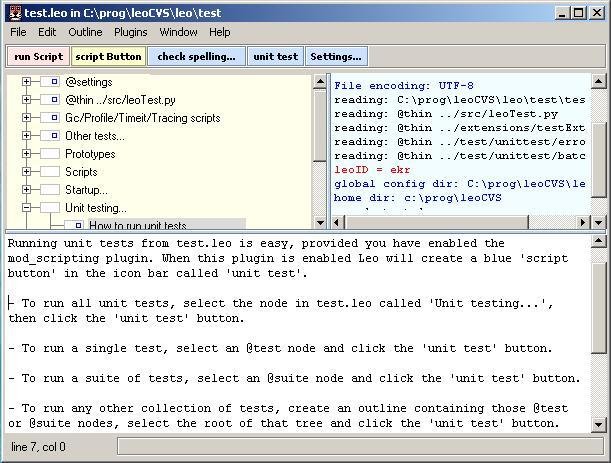Screen dimensions: 611x463
Task: Click body pane scroll down arrow
Action: (x=598, y=424)
